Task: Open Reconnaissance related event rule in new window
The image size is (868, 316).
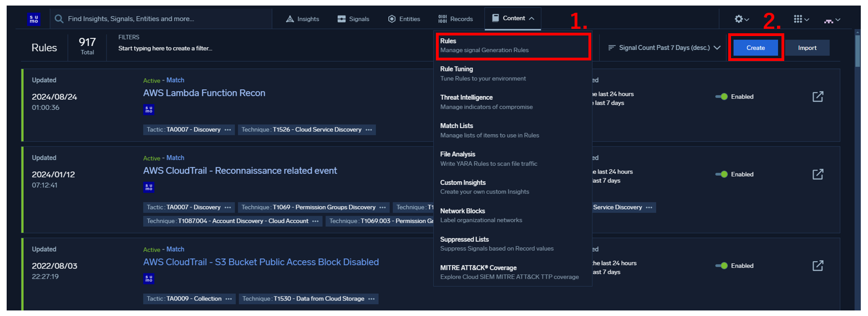Action: (818, 174)
